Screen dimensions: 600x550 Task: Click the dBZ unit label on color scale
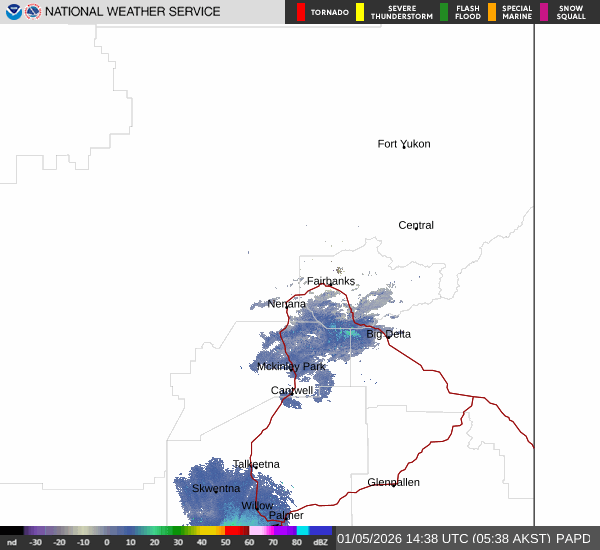click(320, 542)
